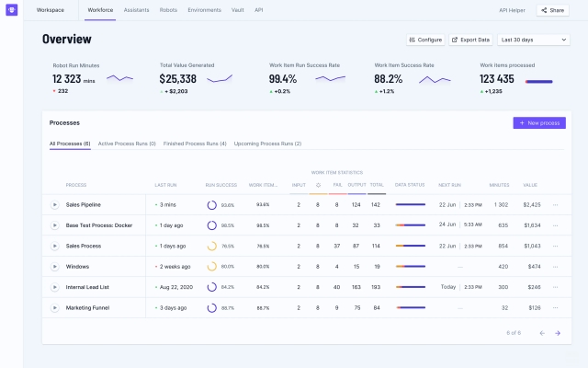
Task: Switch to the Assistants tab
Action: 137,10
